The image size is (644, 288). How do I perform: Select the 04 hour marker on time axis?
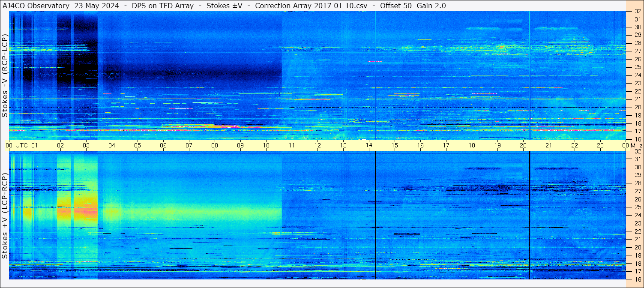tap(112, 145)
